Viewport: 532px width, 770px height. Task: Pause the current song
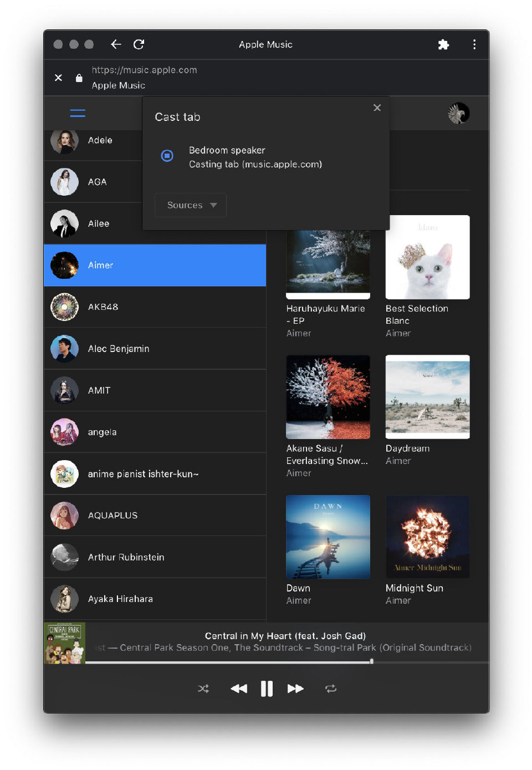coord(267,689)
